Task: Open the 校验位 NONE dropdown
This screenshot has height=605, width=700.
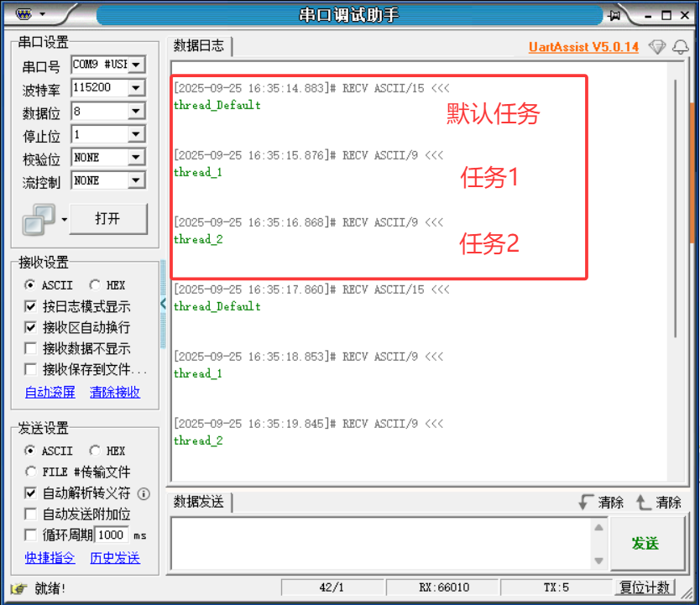Action: tap(137, 158)
